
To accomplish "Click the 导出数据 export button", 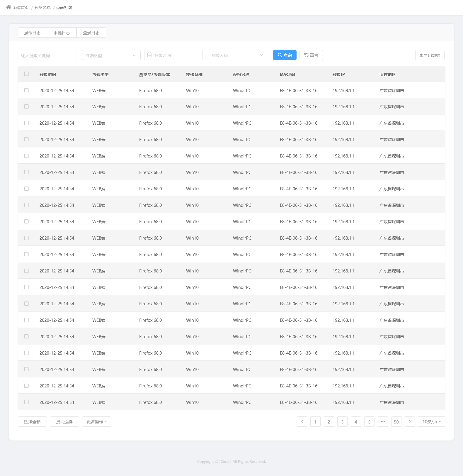I will (x=430, y=55).
